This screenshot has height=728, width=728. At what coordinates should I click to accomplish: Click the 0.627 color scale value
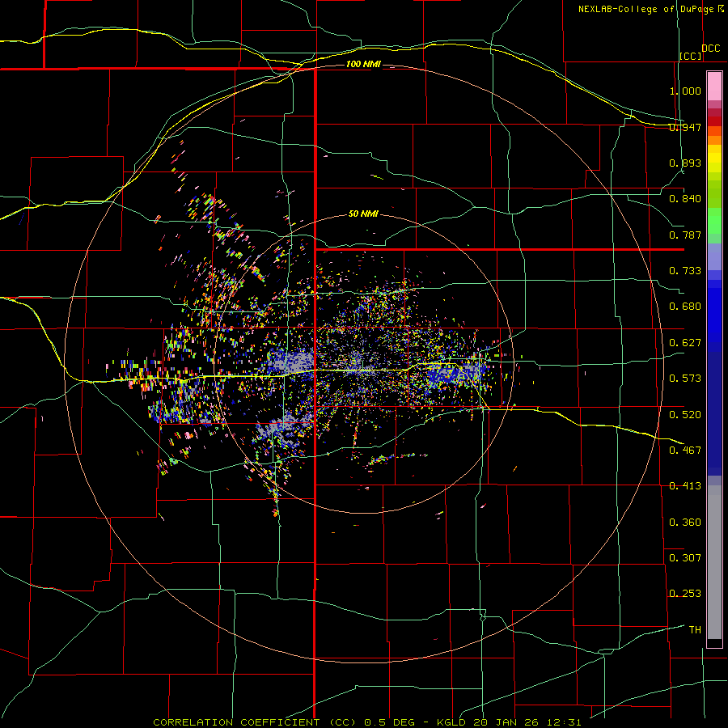[x=685, y=343]
